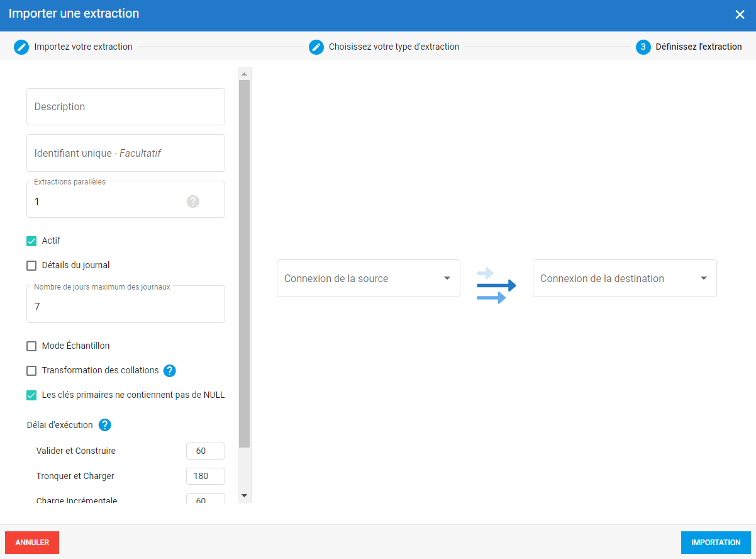Click the help icon in Extractions parallèles field

[x=193, y=201]
